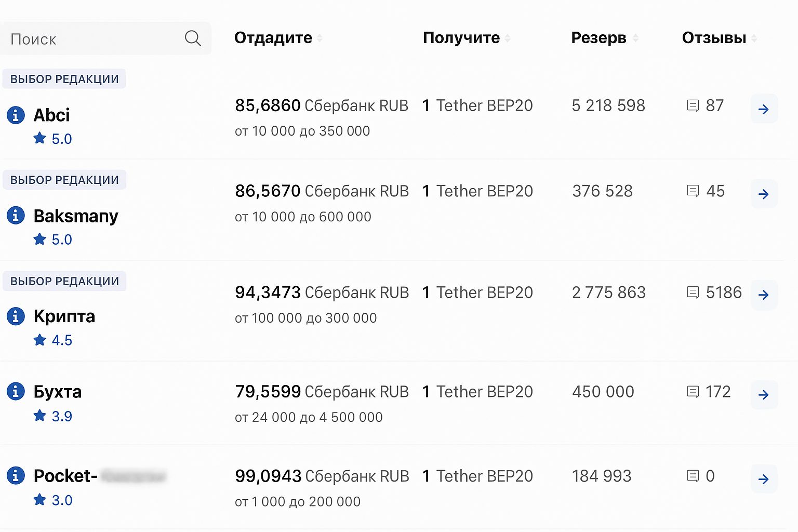Open the Baksmany exchanger name link
The height and width of the screenshot is (532, 798).
click(x=76, y=216)
